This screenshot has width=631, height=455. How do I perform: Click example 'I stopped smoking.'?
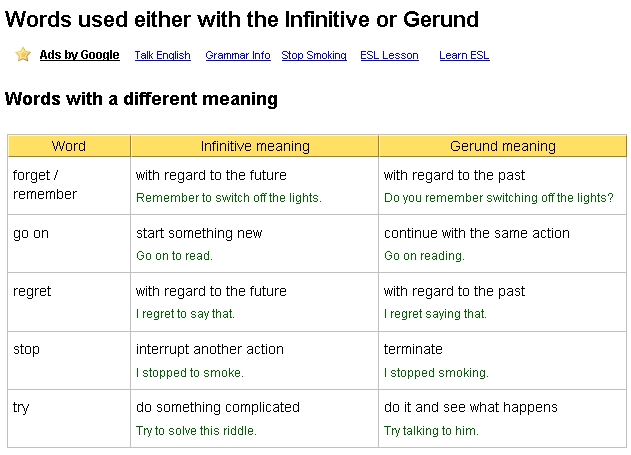436,373
